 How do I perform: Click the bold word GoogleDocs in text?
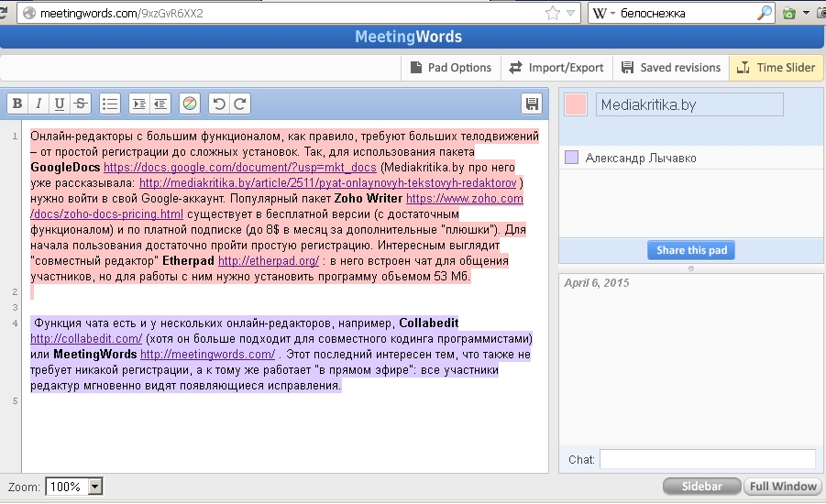click(65, 168)
